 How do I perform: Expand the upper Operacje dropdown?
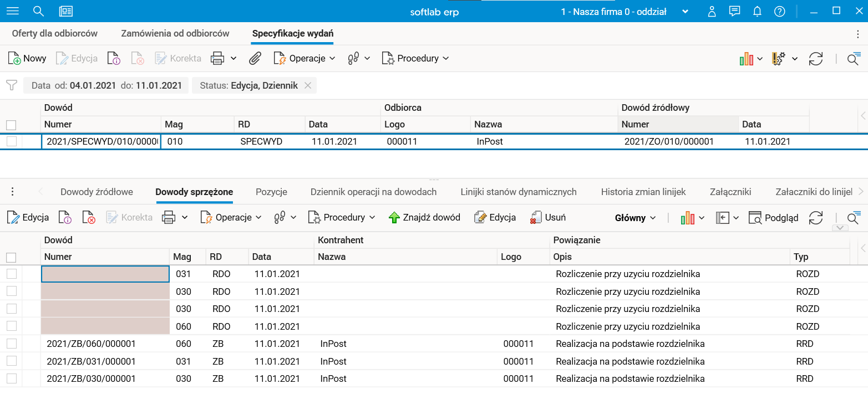coord(305,58)
